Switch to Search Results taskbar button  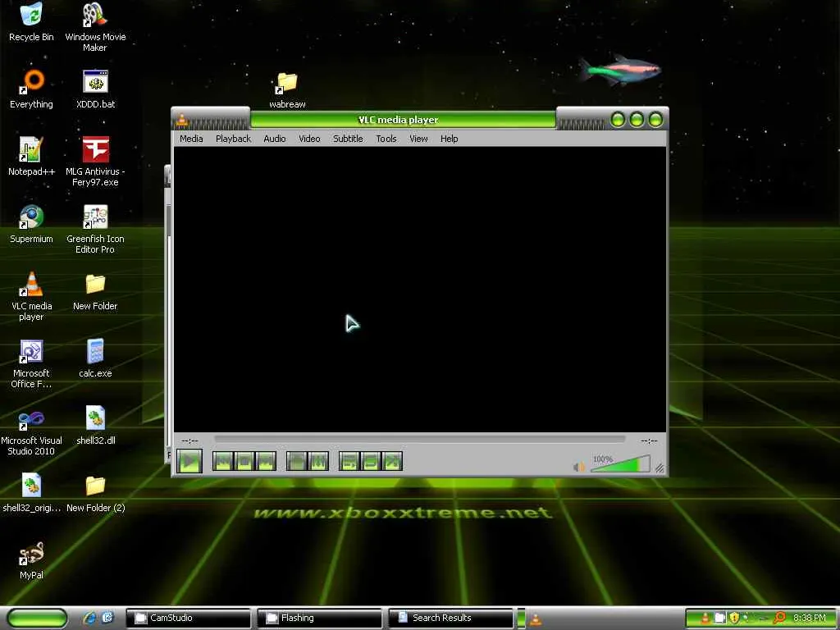[x=450, y=619]
